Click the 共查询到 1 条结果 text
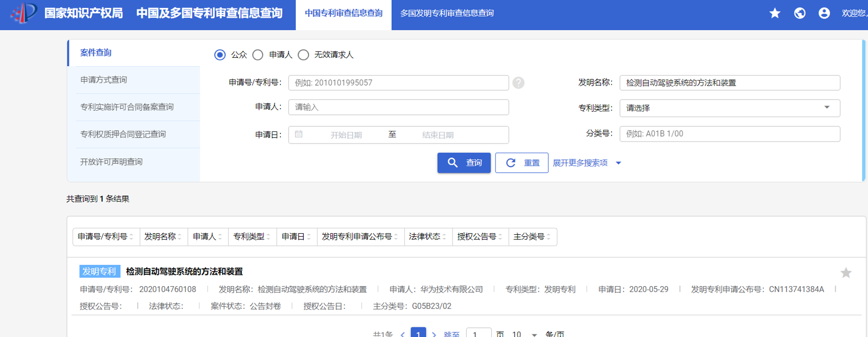The image size is (868, 337). (x=98, y=199)
